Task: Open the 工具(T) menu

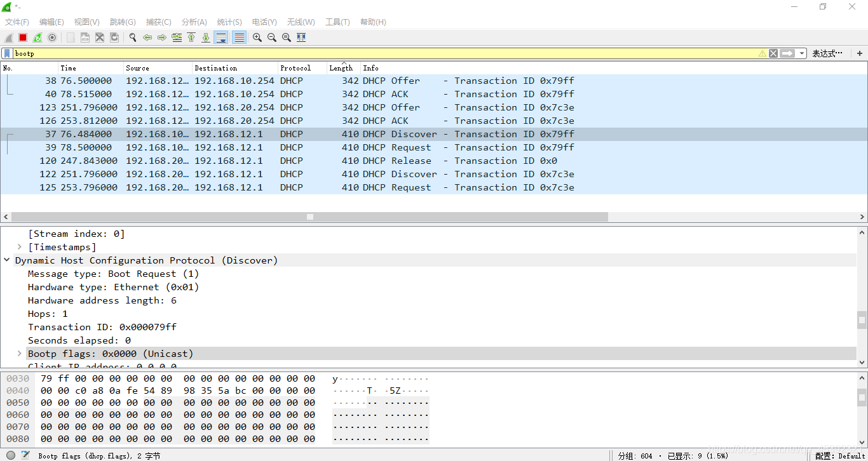Action: click(x=337, y=22)
